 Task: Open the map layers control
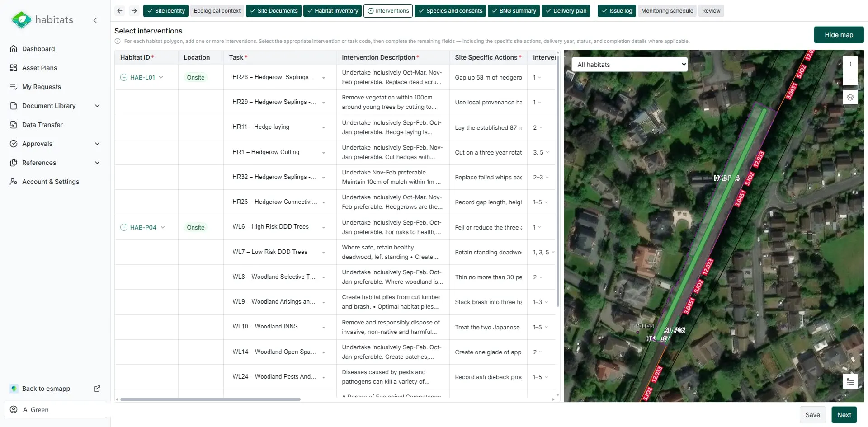point(850,97)
